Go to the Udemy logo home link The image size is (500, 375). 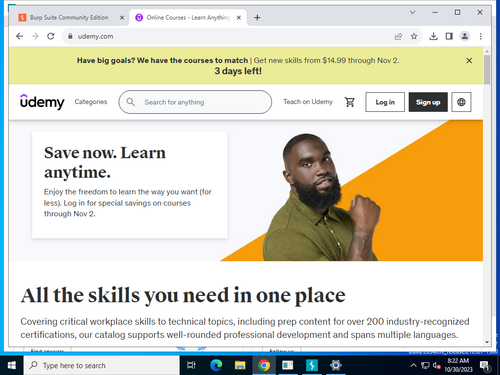pyautogui.click(x=42, y=102)
